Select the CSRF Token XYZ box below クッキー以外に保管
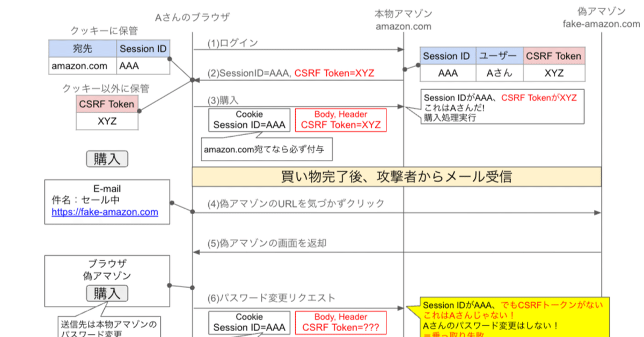Screen dimensions: 644x337 coord(107,113)
